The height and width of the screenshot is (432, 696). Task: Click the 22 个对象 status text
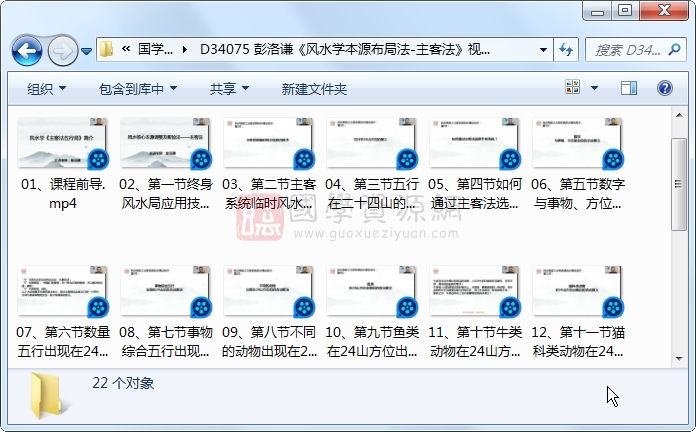pos(123,383)
